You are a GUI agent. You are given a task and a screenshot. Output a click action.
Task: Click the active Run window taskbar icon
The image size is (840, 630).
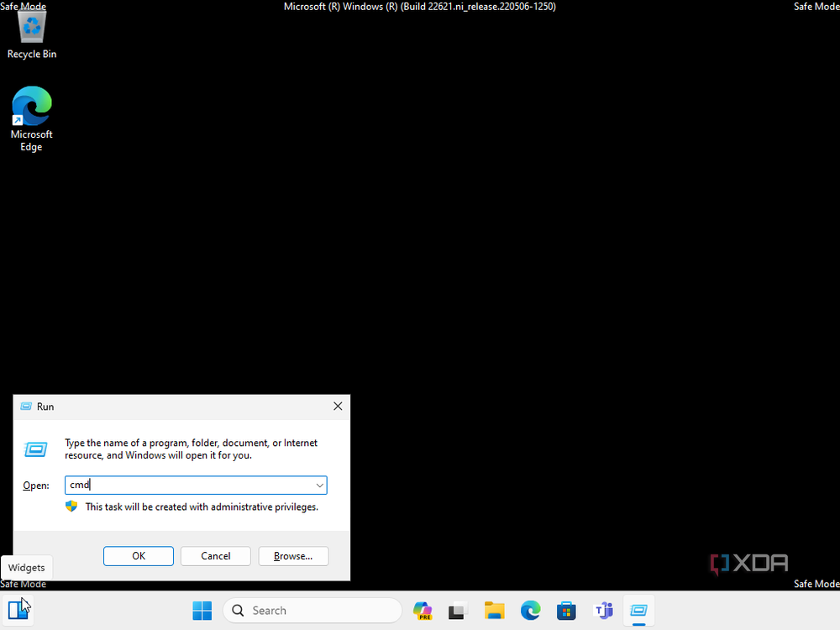638,611
